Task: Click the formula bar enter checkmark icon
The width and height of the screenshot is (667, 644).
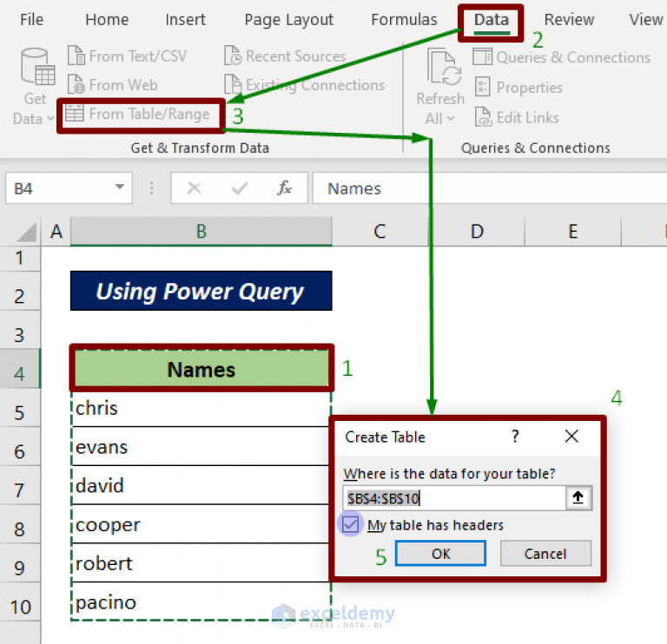Action: tap(240, 187)
